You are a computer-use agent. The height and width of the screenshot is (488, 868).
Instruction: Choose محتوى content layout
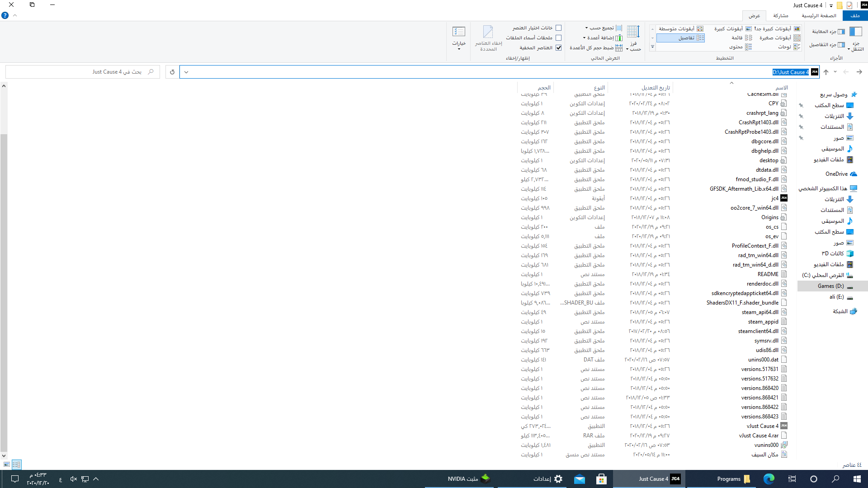pyautogui.click(x=740, y=47)
